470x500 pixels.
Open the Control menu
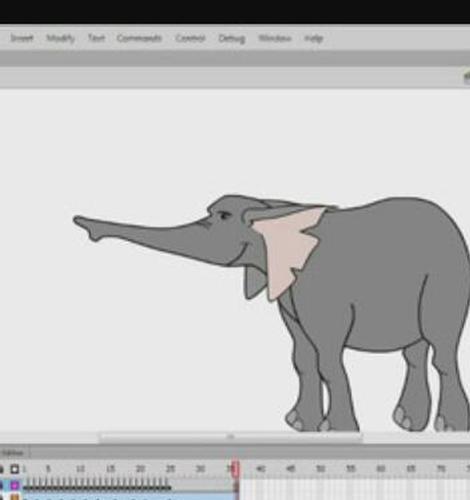[x=190, y=38]
